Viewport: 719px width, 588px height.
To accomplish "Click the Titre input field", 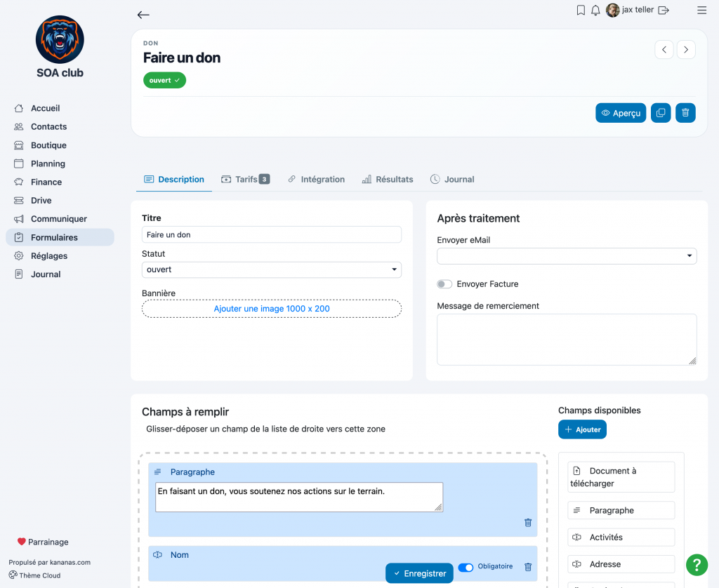I will coord(272,234).
